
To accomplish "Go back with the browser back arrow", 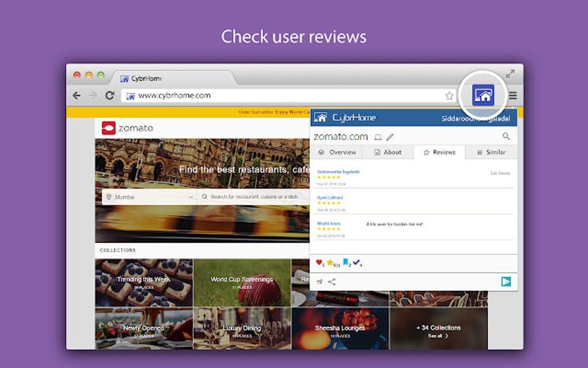I will click(x=77, y=96).
